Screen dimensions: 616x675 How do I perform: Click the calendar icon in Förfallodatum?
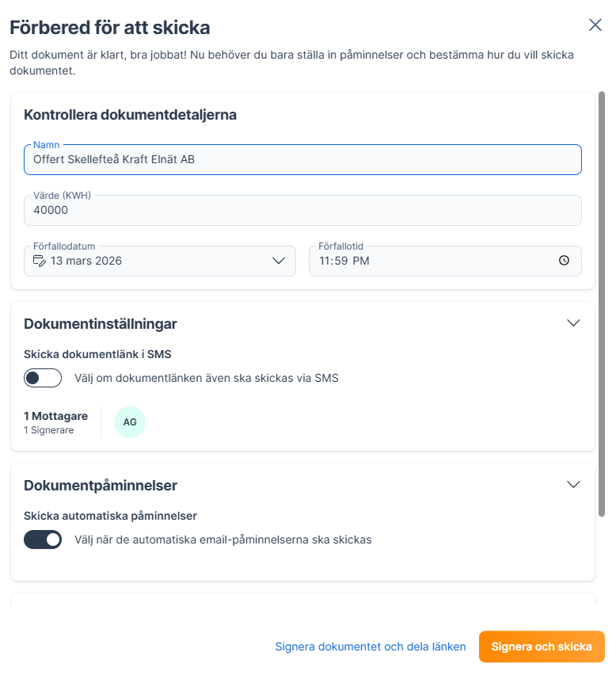40,261
